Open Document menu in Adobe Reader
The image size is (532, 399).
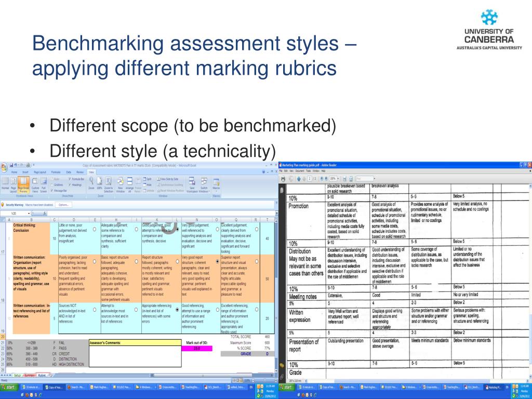pyautogui.click(x=300, y=171)
